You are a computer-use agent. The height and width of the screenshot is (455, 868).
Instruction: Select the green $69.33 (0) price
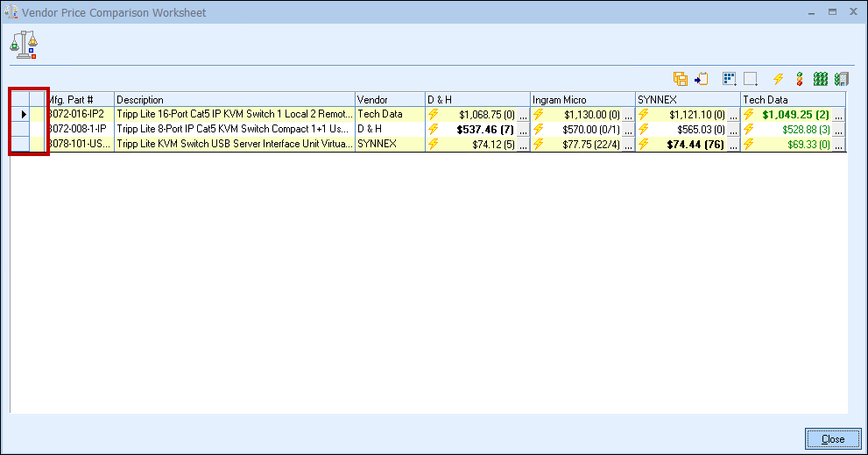pos(808,145)
